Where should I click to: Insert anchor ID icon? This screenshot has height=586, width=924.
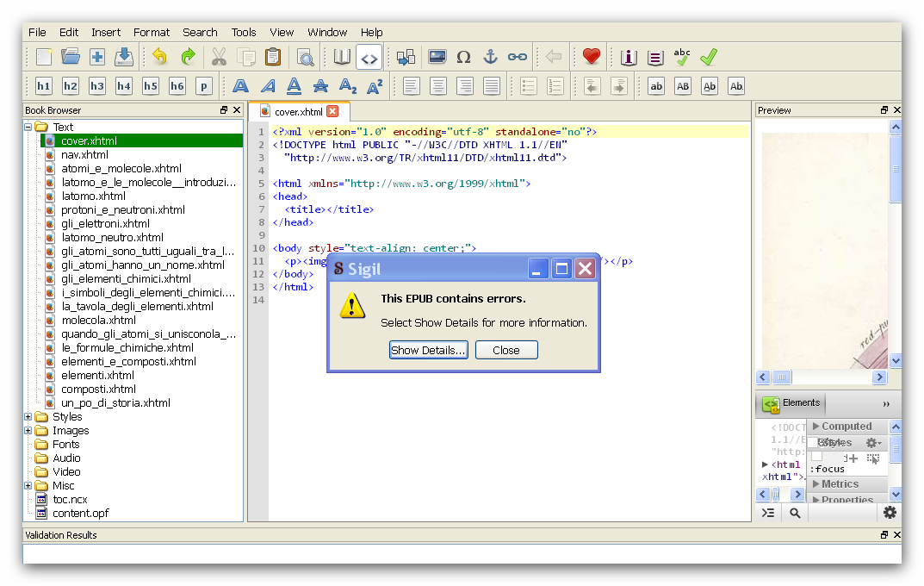tap(490, 57)
